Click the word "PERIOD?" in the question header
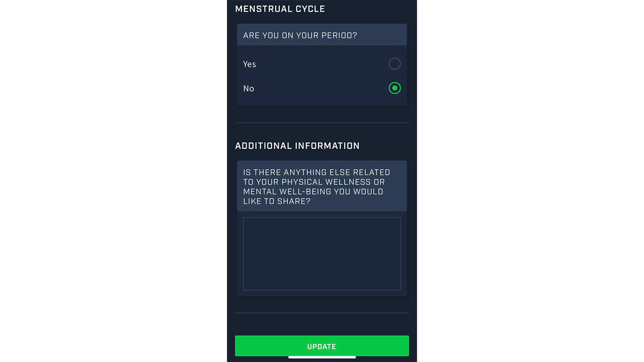644x362 pixels. click(339, 35)
